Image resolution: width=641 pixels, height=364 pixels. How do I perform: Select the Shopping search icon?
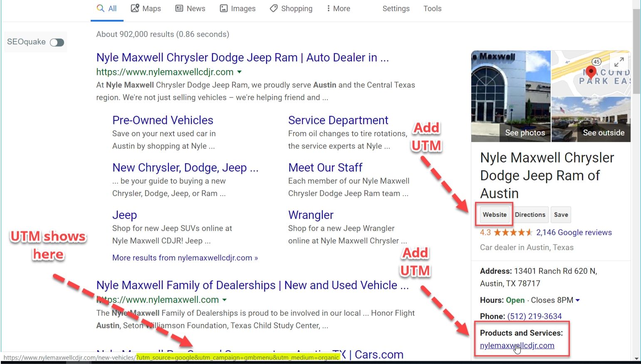273,8
